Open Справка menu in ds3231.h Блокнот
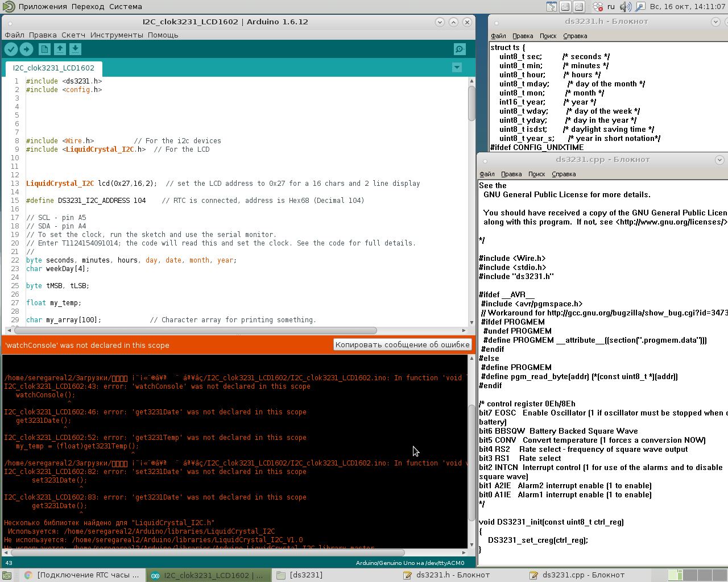The width and height of the screenshot is (728, 582). pyautogui.click(x=575, y=36)
